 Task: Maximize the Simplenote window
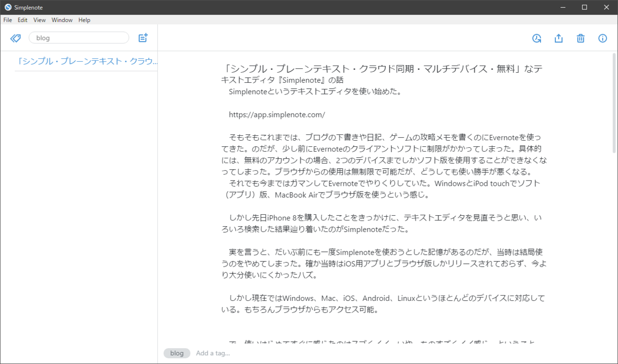585,7
